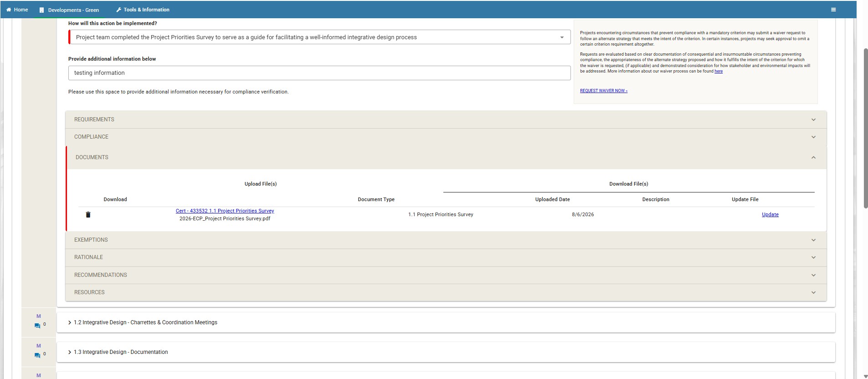The image size is (868, 379).
Task: Switch to Upload File(s) tab
Action: point(261,184)
